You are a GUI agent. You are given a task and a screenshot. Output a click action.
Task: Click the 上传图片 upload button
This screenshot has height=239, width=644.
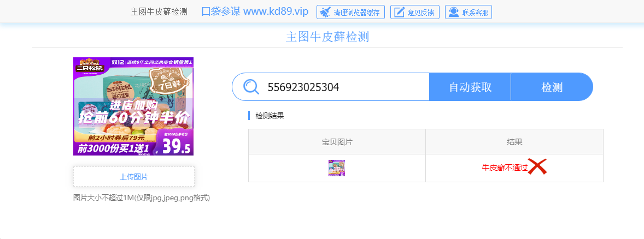(134, 177)
